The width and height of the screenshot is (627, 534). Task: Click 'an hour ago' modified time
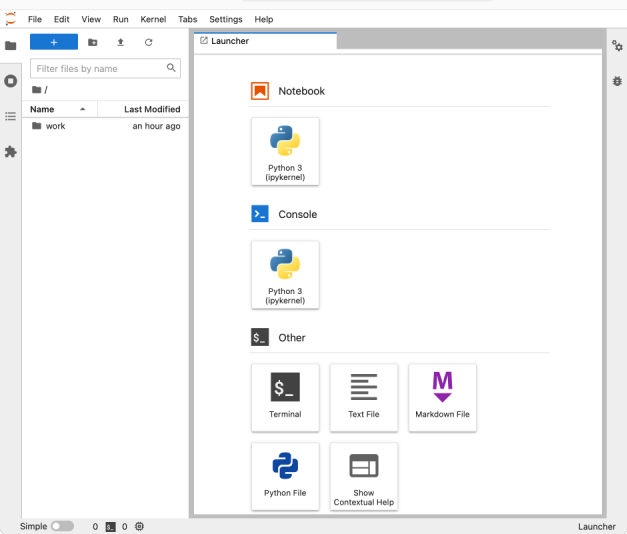[x=156, y=126]
